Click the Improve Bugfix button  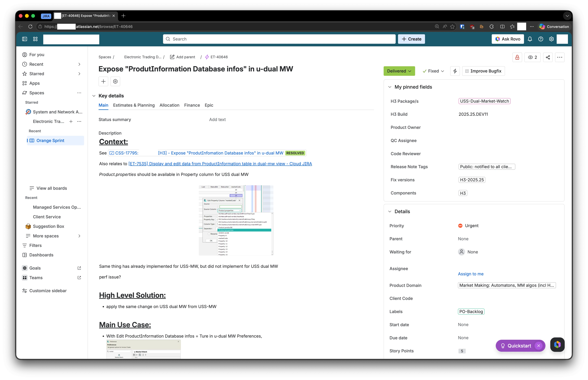coord(483,71)
